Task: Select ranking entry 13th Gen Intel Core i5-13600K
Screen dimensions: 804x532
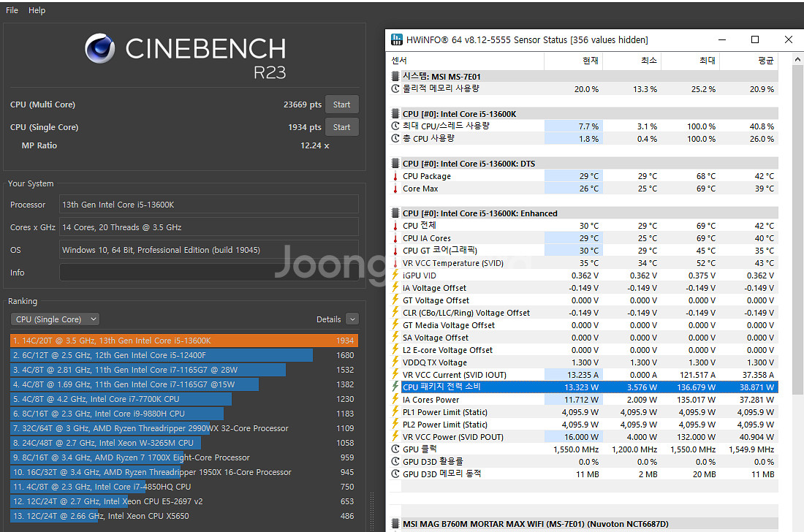Action: [184, 341]
